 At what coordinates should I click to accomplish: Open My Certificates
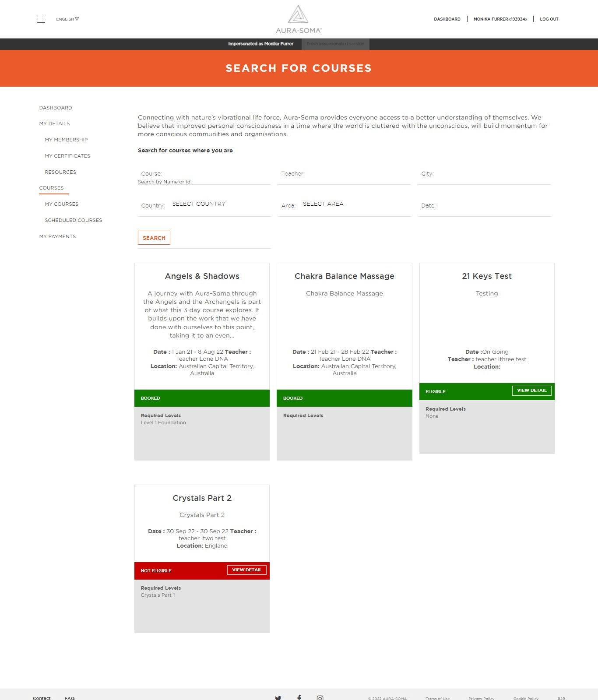67,156
